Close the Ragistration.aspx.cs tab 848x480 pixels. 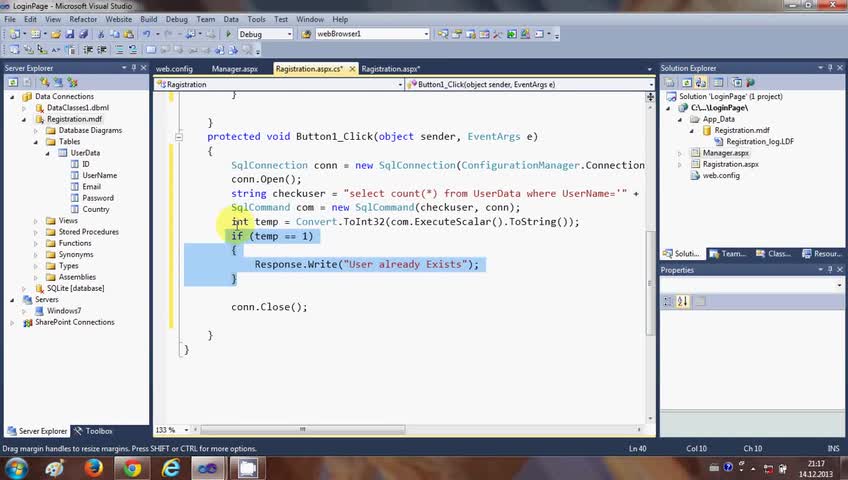click(x=352, y=69)
